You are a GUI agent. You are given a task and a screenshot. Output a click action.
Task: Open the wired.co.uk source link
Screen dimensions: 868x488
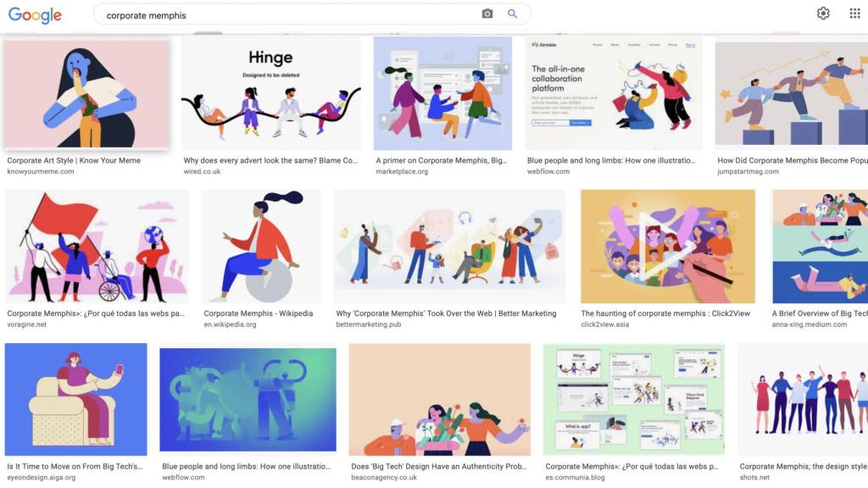202,171
